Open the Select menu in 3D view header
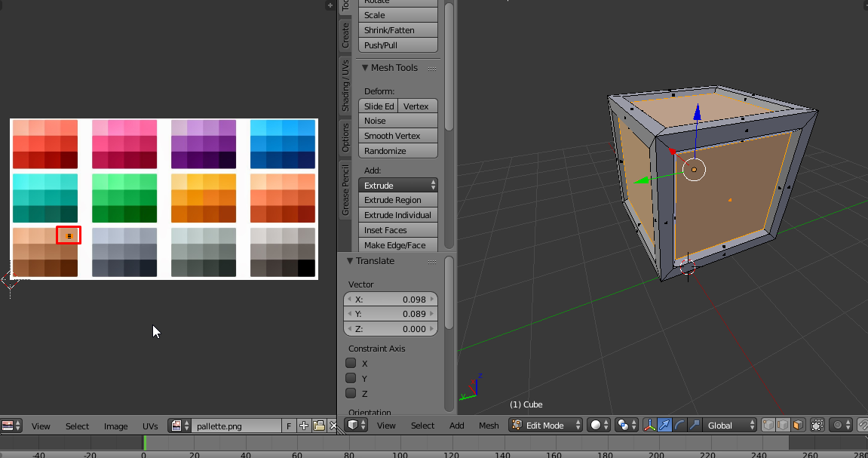Viewport: 868px width, 458px height. click(x=422, y=426)
